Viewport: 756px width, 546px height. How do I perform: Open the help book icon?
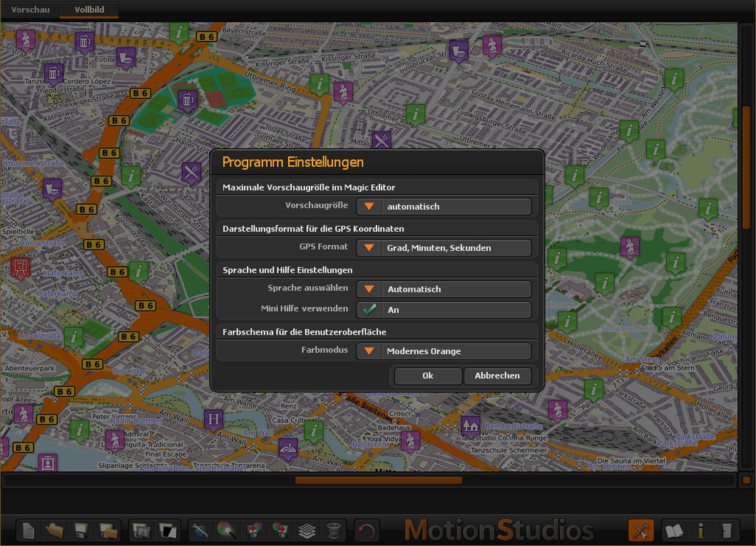[x=674, y=531]
